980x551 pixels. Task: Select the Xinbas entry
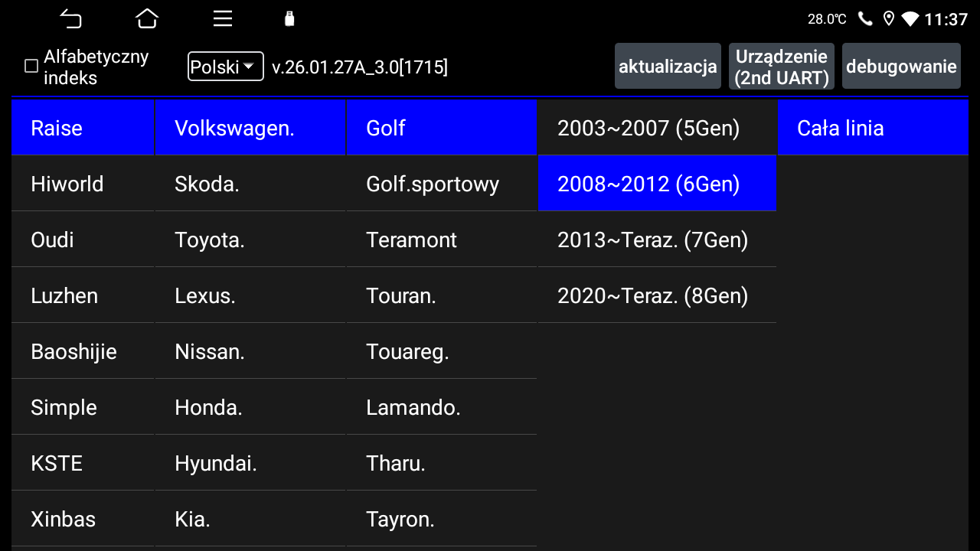(x=83, y=519)
